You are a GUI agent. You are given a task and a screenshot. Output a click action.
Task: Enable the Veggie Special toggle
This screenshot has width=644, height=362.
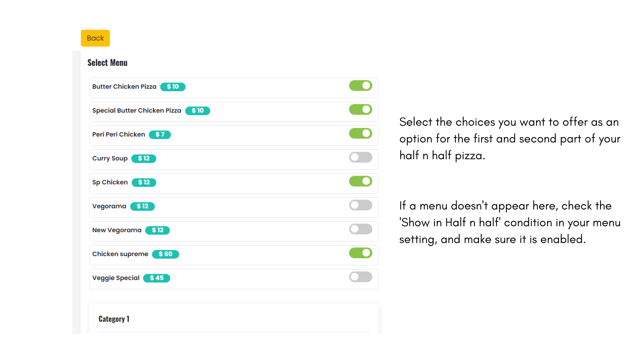click(361, 277)
